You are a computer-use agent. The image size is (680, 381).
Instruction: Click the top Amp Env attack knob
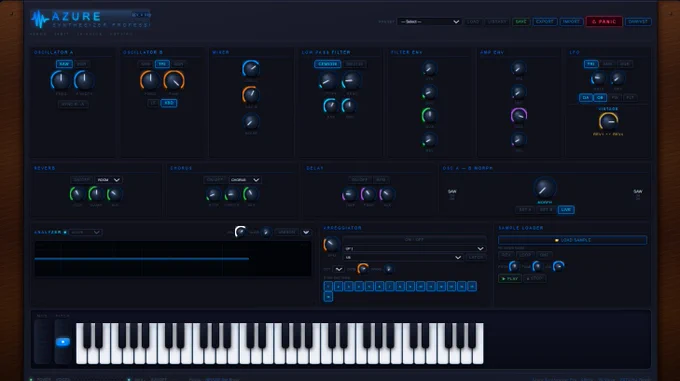click(519, 68)
